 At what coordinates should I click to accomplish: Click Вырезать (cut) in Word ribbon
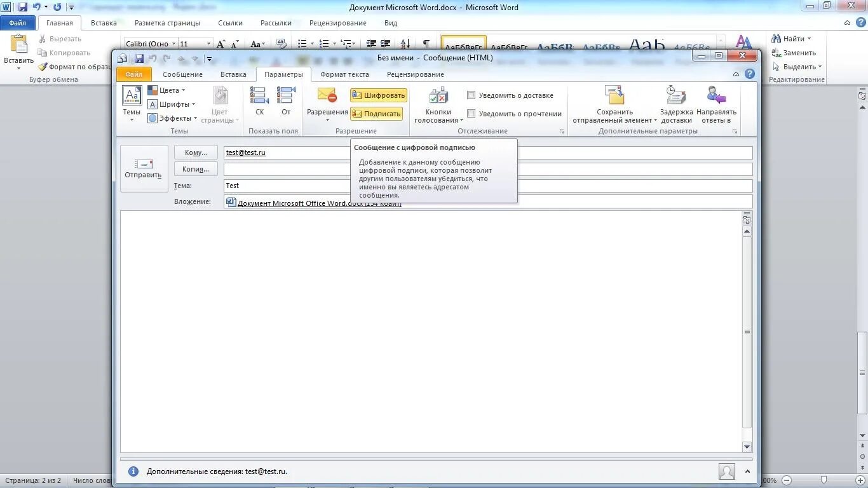click(x=60, y=39)
